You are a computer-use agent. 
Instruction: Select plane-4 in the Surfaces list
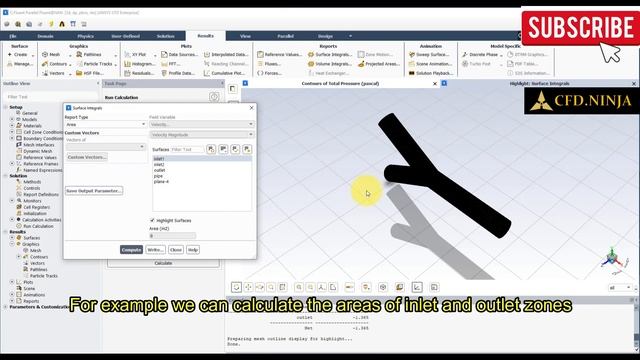[202, 182]
